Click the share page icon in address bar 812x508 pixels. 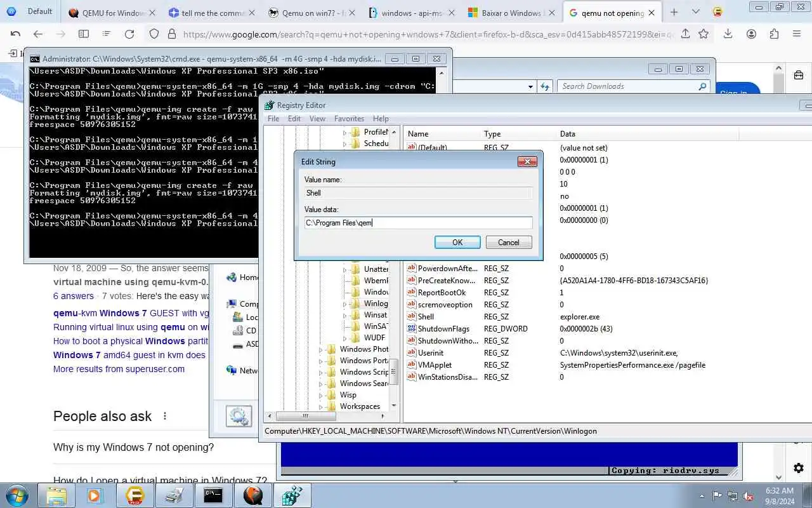pyautogui.click(x=685, y=34)
